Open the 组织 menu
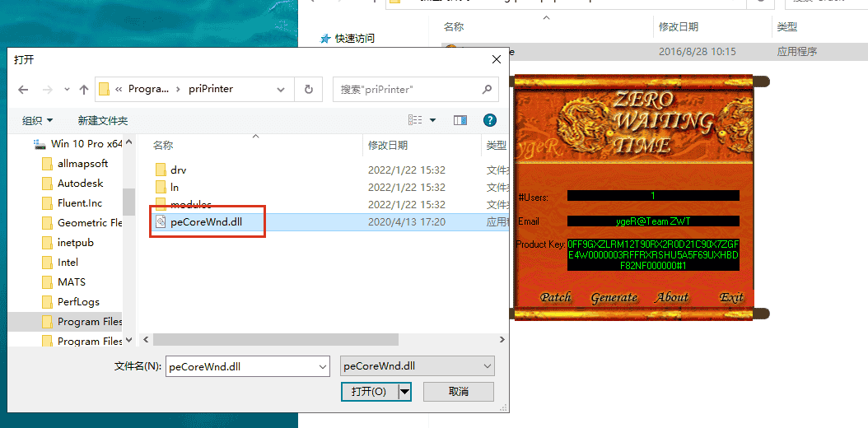Screen dimensions: 868x428 (38, 120)
